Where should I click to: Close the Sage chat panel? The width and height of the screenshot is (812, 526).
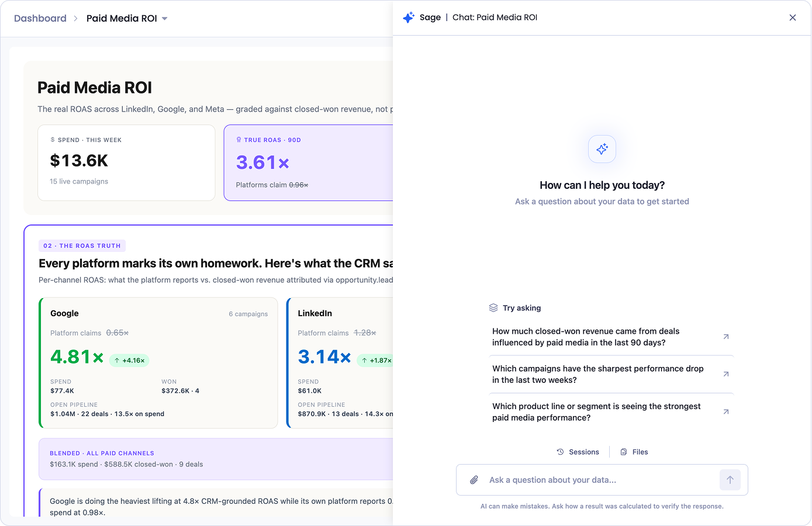click(x=793, y=18)
